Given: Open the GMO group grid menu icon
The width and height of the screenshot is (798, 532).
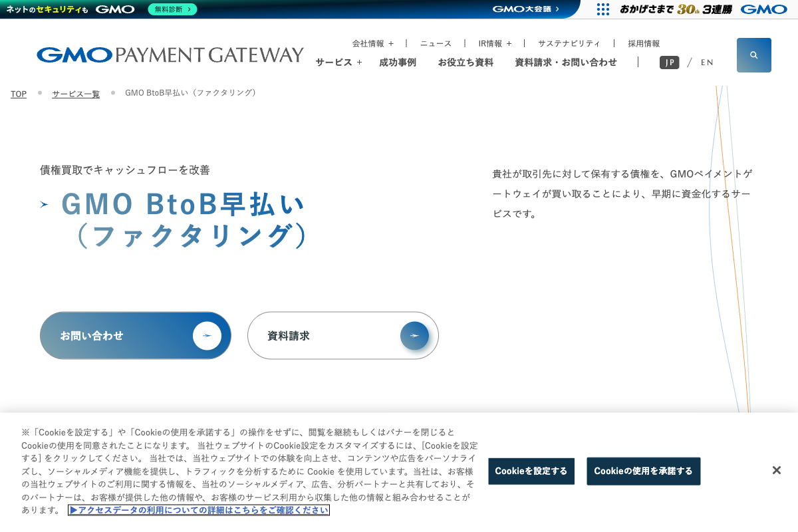Looking at the screenshot, I should pyautogui.click(x=603, y=9).
